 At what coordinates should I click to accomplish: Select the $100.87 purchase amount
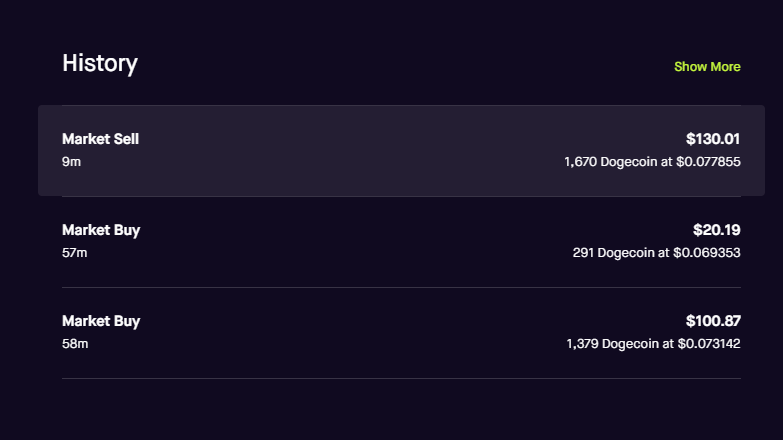point(713,321)
